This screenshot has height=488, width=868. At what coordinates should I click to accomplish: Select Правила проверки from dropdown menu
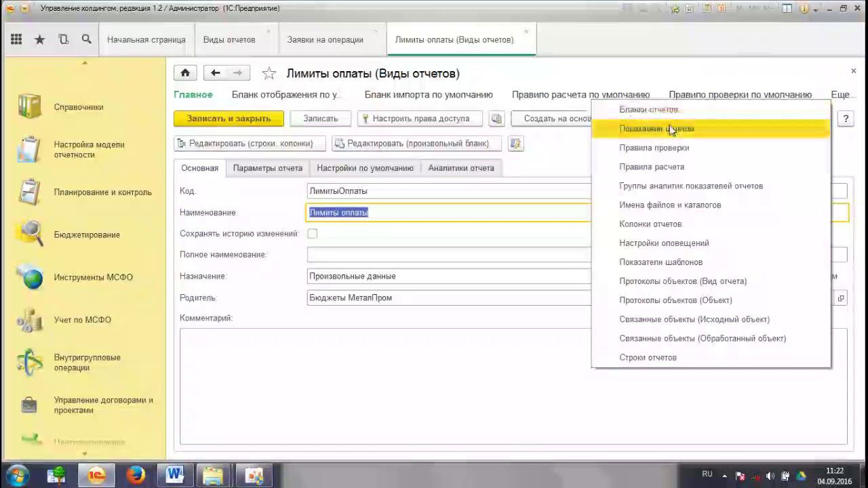(x=654, y=148)
